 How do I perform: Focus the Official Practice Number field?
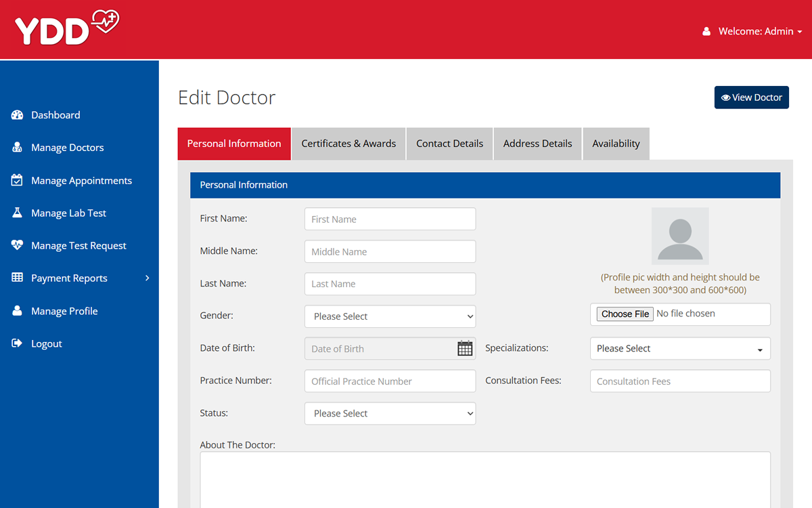pos(390,381)
